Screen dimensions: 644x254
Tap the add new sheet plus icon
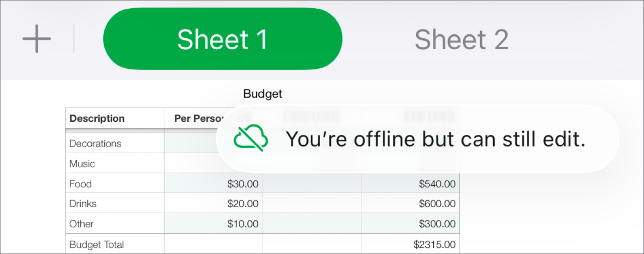37,39
